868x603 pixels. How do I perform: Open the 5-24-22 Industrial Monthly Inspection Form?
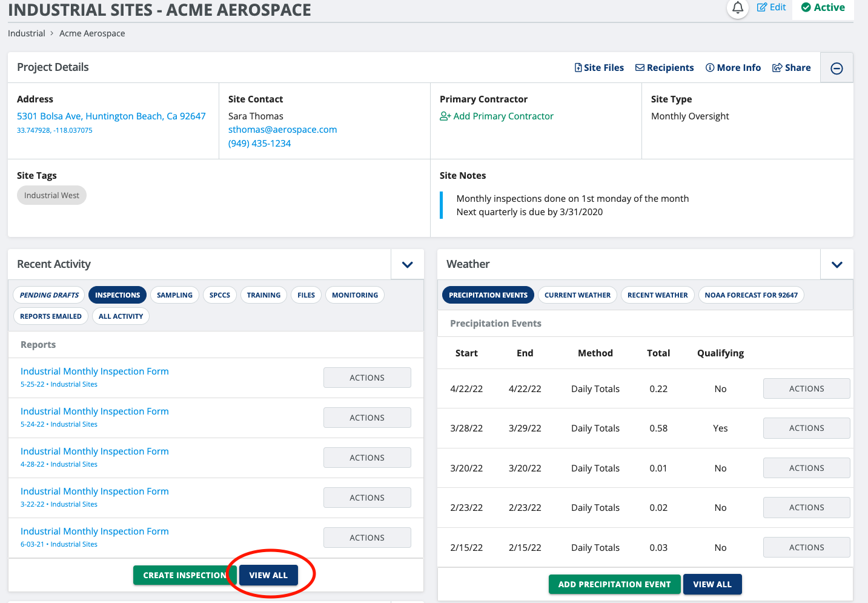tap(94, 411)
